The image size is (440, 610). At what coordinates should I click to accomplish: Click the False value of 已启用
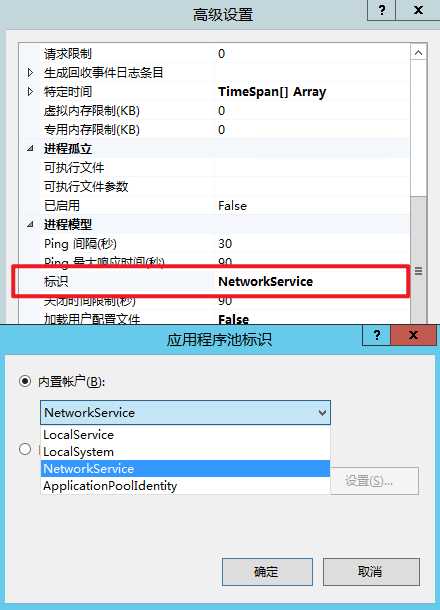[232, 205]
